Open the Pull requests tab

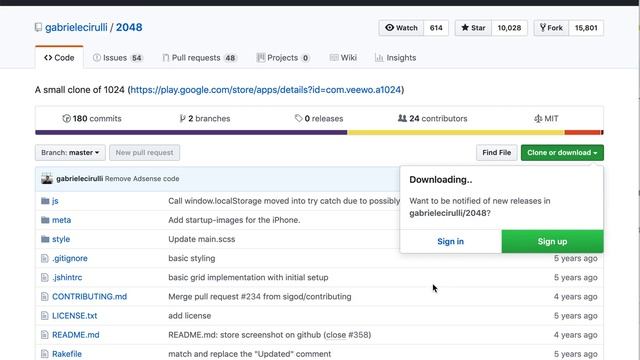pyautogui.click(x=199, y=58)
